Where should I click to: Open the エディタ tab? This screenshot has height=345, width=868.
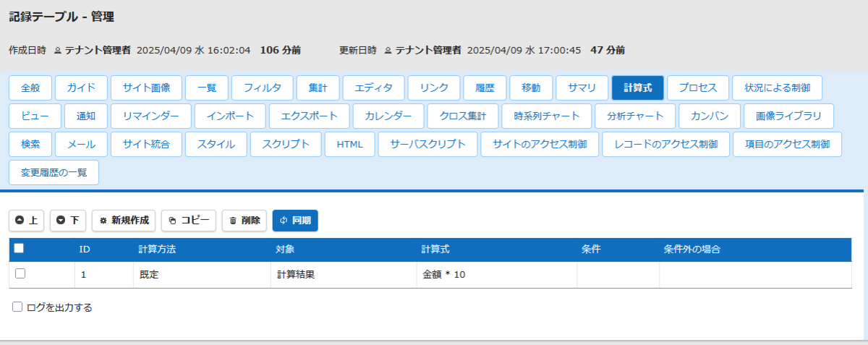click(374, 88)
